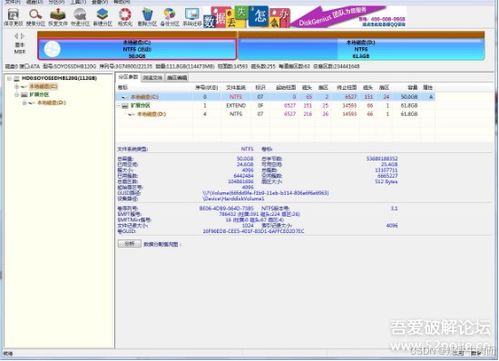Viewport: 499px width, 361px height.
Task: Open Search Partition (搜索分区) magnifier tool
Action: click(x=35, y=17)
